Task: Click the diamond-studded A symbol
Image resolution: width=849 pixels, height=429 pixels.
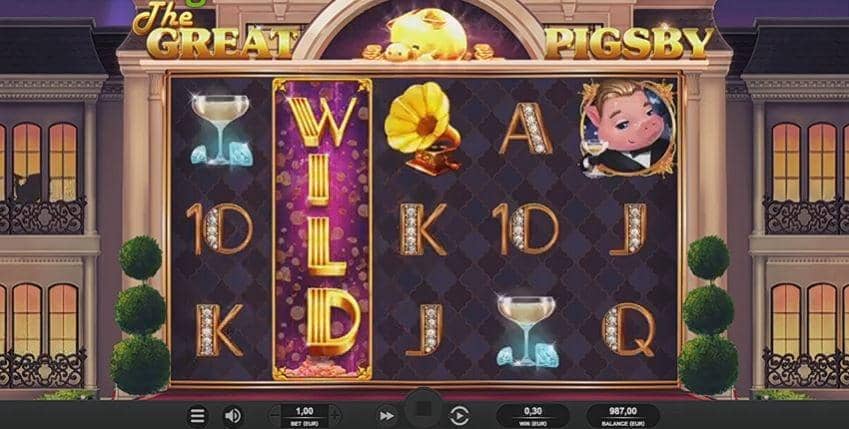Action: [x=525, y=128]
